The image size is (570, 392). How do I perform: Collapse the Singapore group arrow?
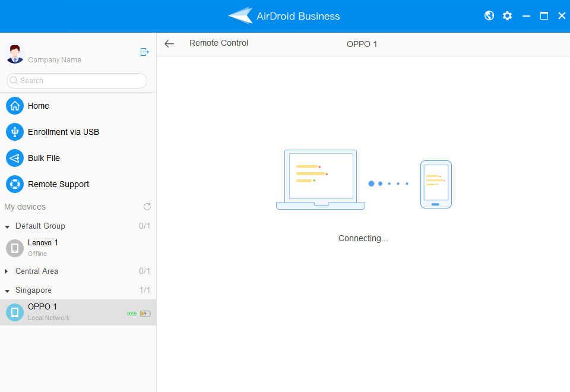point(7,291)
